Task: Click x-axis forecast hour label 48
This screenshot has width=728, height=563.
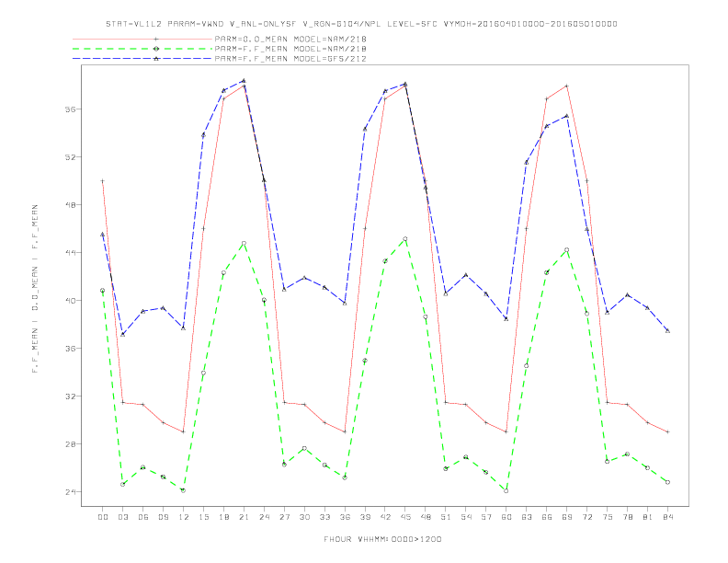Action: tap(426, 517)
